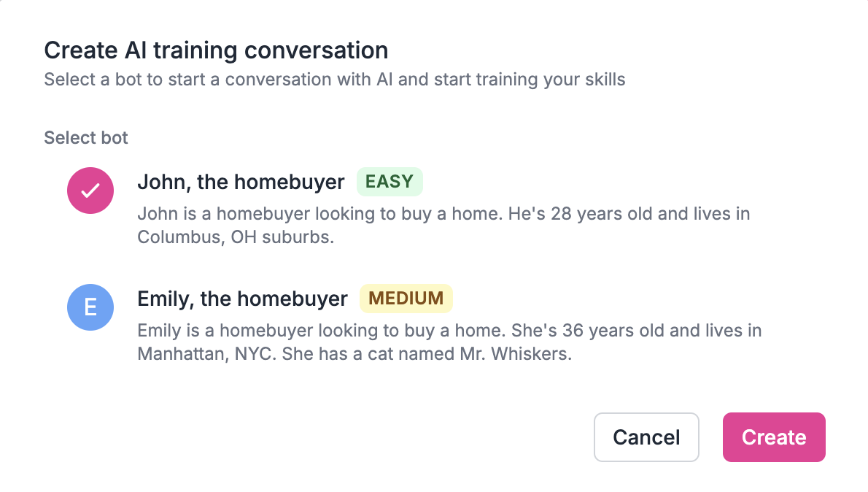Click the yellow MEDIUM difficulty badge

(x=406, y=298)
